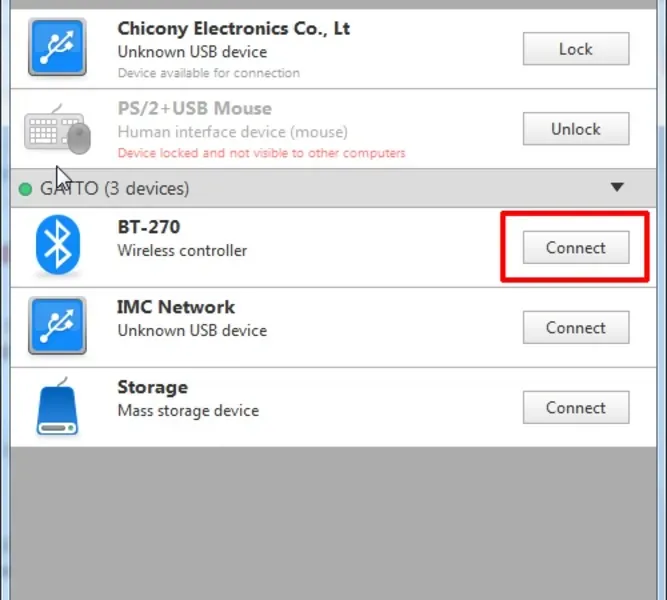Select the BT-270 device name

point(151,228)
